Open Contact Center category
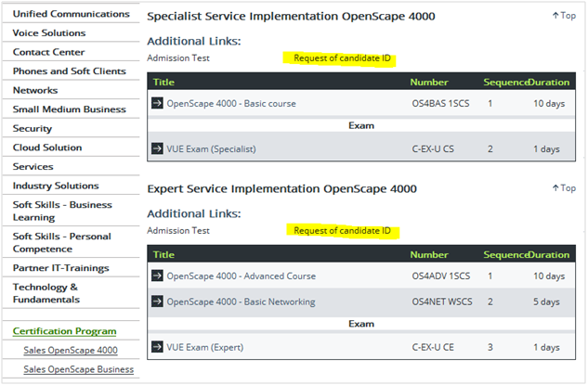This screenshot has width=588, height=385. pyautogui.click(x=48, y=52)
